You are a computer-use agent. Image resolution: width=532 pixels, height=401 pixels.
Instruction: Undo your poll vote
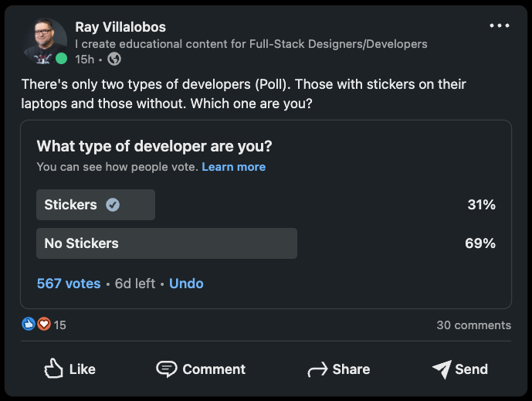(186, 284)
